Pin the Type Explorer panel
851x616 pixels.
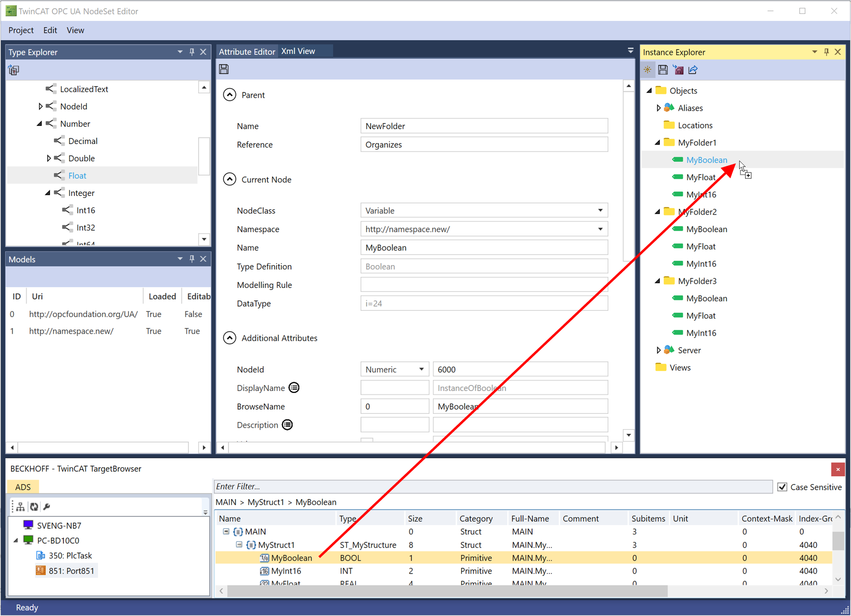[192, 52]
